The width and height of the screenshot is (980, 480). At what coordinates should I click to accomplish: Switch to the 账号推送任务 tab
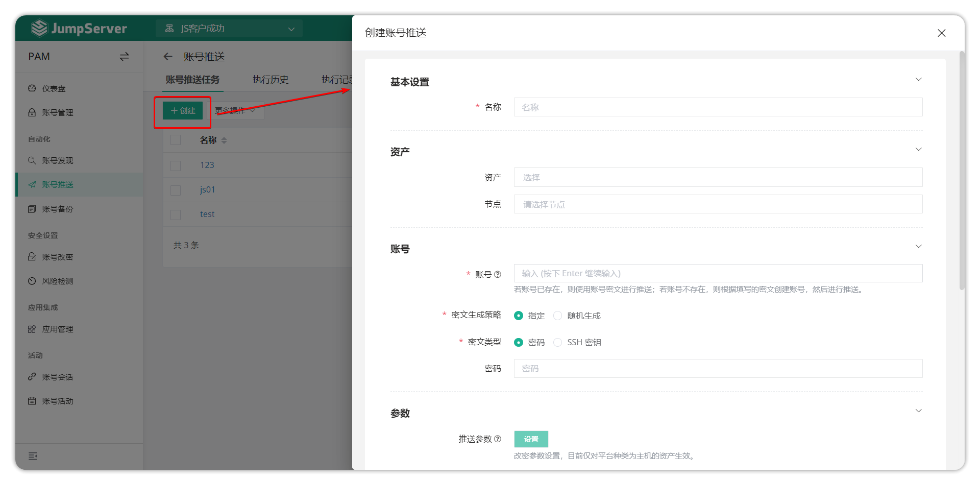(192, 80)
